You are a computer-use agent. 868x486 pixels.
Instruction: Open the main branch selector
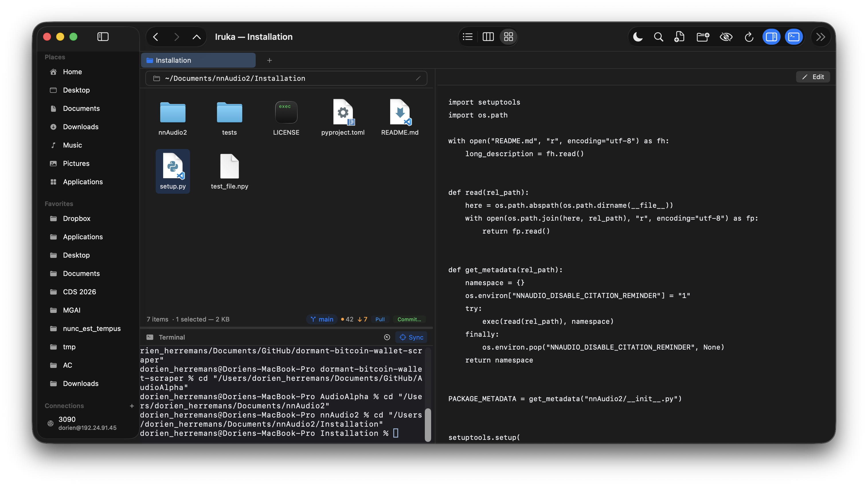[321, 319]
